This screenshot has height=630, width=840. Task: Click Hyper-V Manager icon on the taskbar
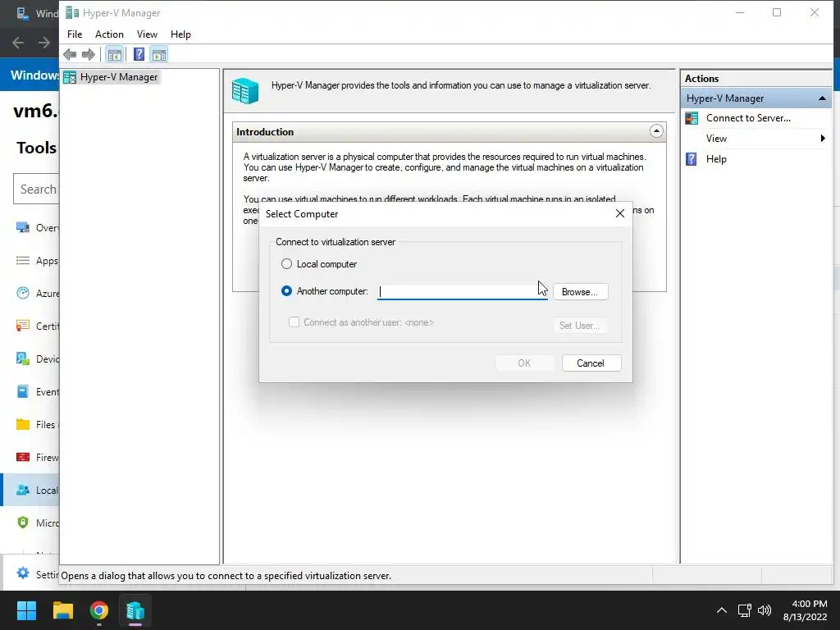click(x=135, y=610)
